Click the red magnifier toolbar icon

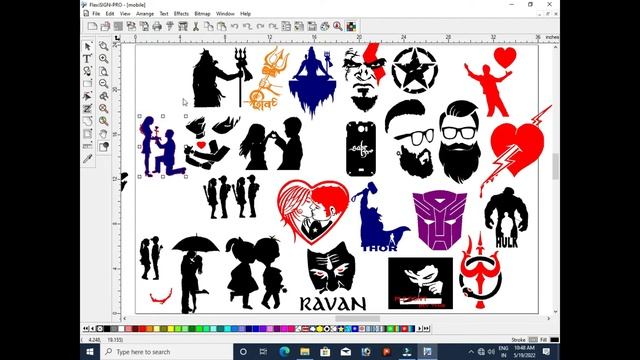[338, 27]
